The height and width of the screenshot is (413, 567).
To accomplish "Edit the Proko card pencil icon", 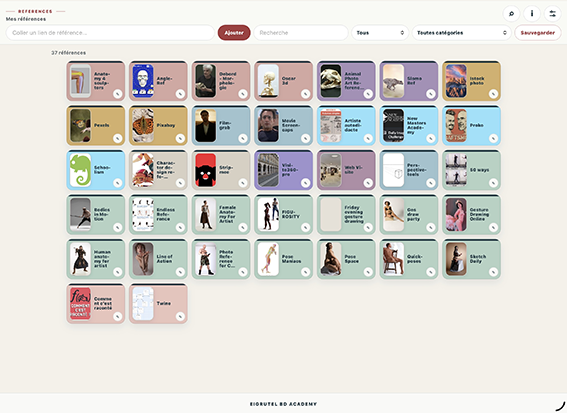I will tap(493, 139).
